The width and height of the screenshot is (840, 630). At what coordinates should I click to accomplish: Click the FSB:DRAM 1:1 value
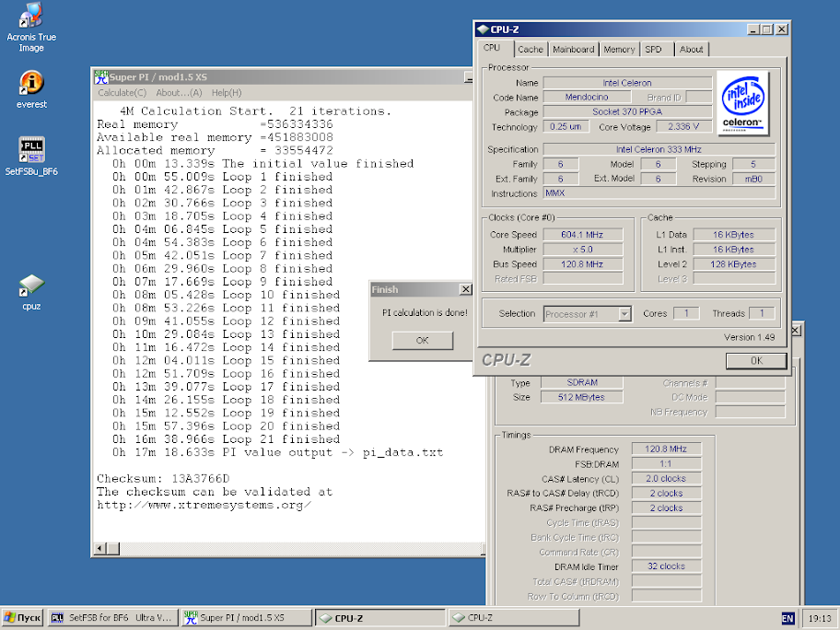click(x=666, y=464)
